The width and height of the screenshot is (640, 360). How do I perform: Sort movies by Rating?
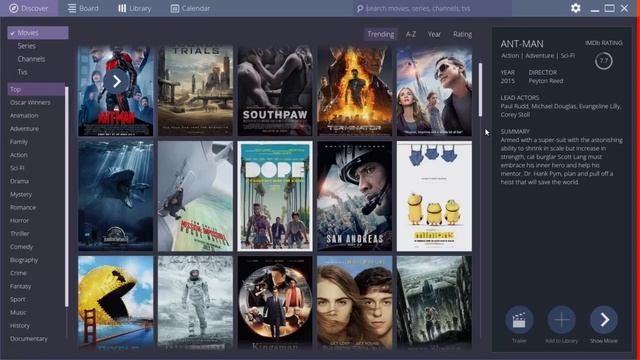(462, 34)
